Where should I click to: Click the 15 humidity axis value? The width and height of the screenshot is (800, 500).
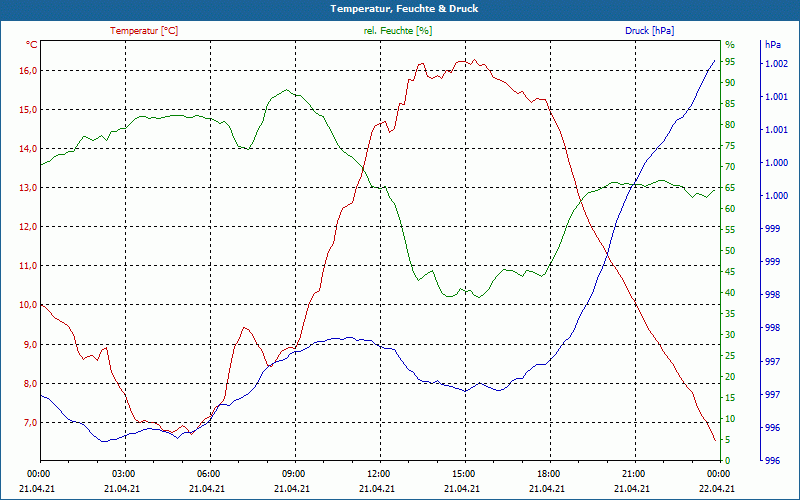(x=730, y=397)
